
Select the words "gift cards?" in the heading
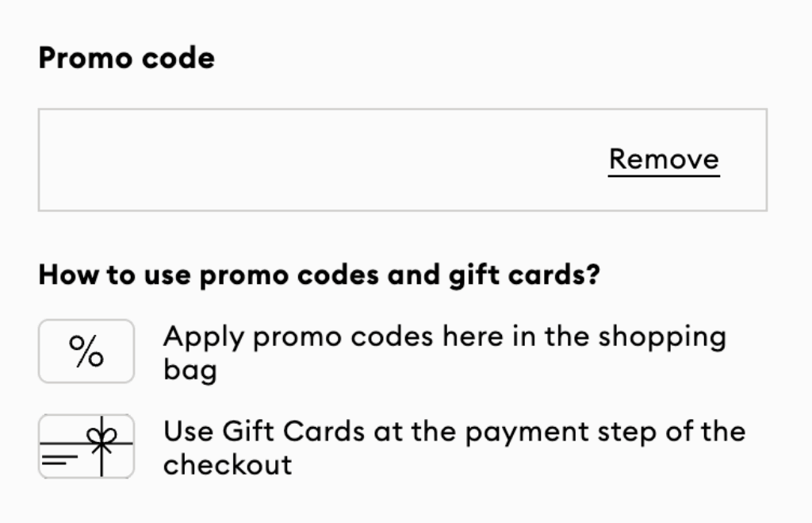[524, 275]
